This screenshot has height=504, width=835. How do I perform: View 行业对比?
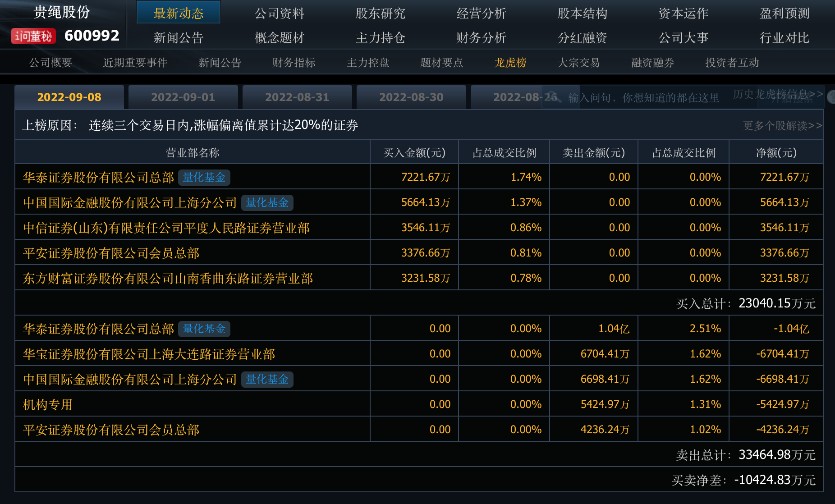tap(785, 37)
